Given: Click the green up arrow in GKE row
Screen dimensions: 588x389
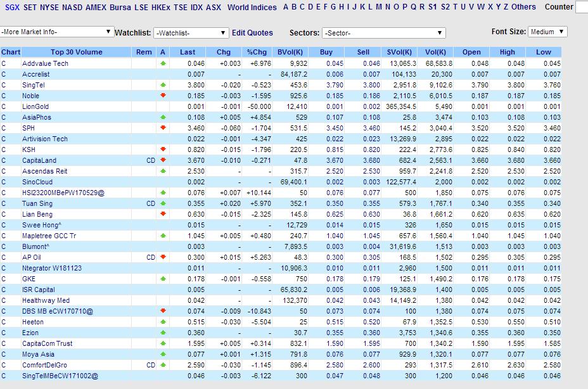Looking at the screenshot, I should 163,279.
